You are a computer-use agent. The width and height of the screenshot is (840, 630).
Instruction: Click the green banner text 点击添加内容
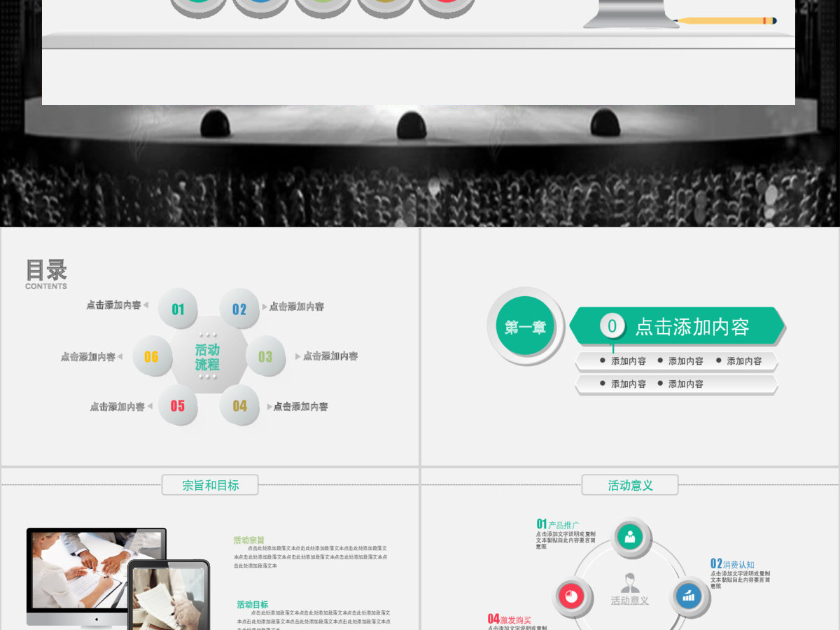pos(692,326)
